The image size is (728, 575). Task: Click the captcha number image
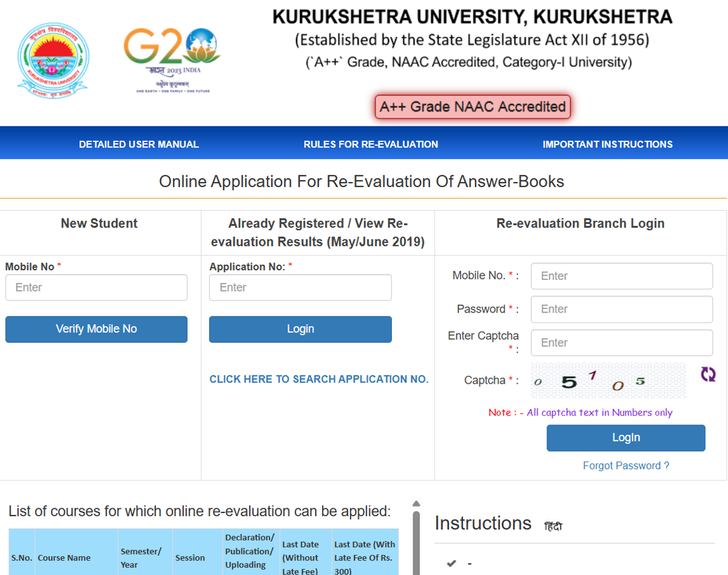(x=608, y=380)
